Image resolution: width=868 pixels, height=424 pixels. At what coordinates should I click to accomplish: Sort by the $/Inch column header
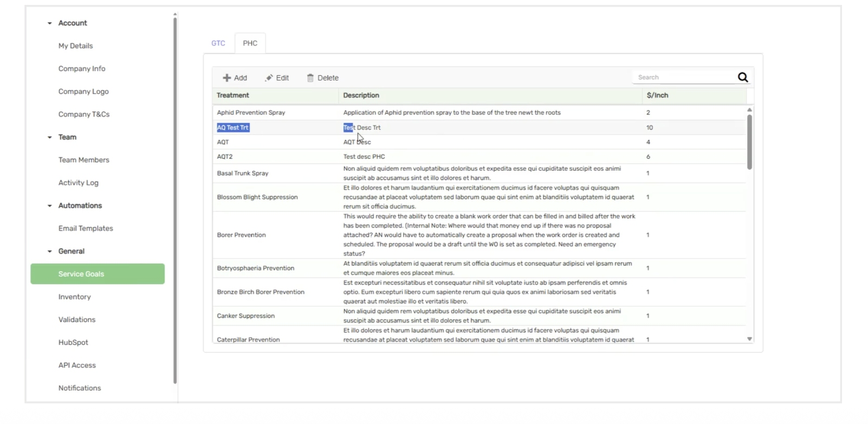pos(657,95)
